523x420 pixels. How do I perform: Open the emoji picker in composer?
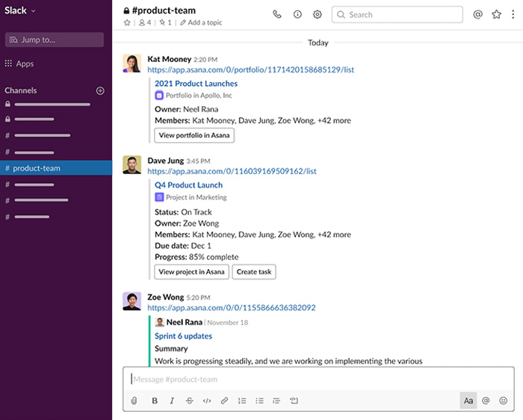pyautogui.click(x=504, y=401)
